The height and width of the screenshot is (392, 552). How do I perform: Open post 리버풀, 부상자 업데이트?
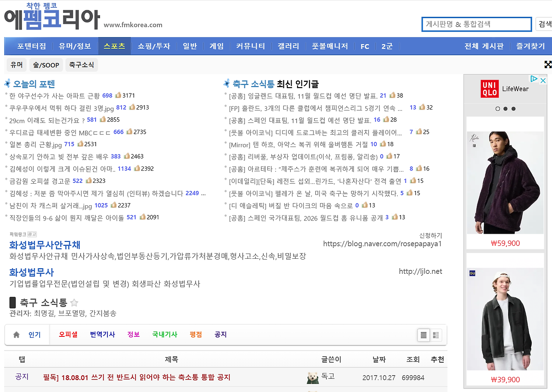click(x=303, y=157)
